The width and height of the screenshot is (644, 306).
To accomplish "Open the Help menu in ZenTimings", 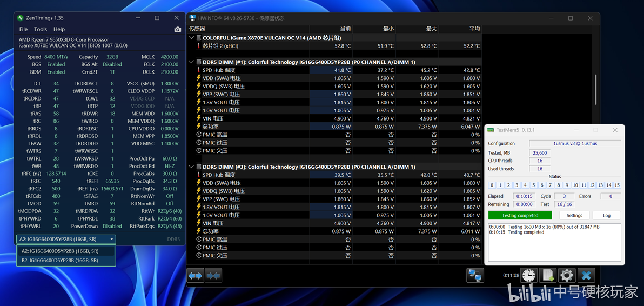I will 59,30.
